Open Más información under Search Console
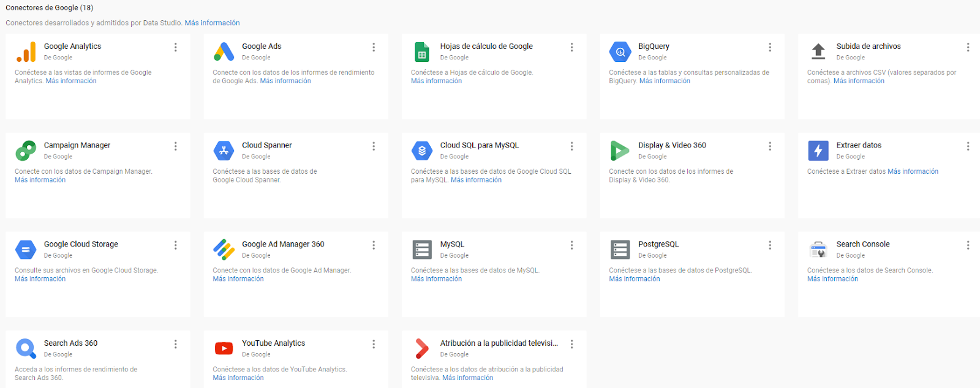The height and width of the screenshot is (388, 980). tap(832, 278)
